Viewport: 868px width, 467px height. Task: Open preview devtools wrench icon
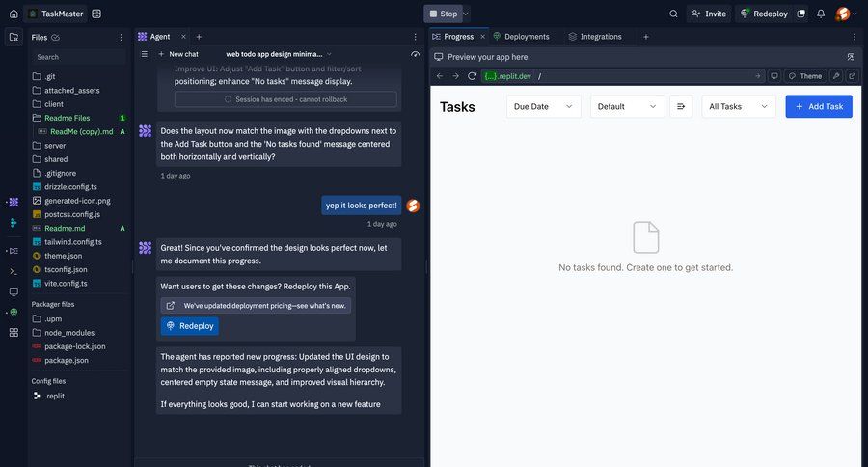[x=836, y=76]
